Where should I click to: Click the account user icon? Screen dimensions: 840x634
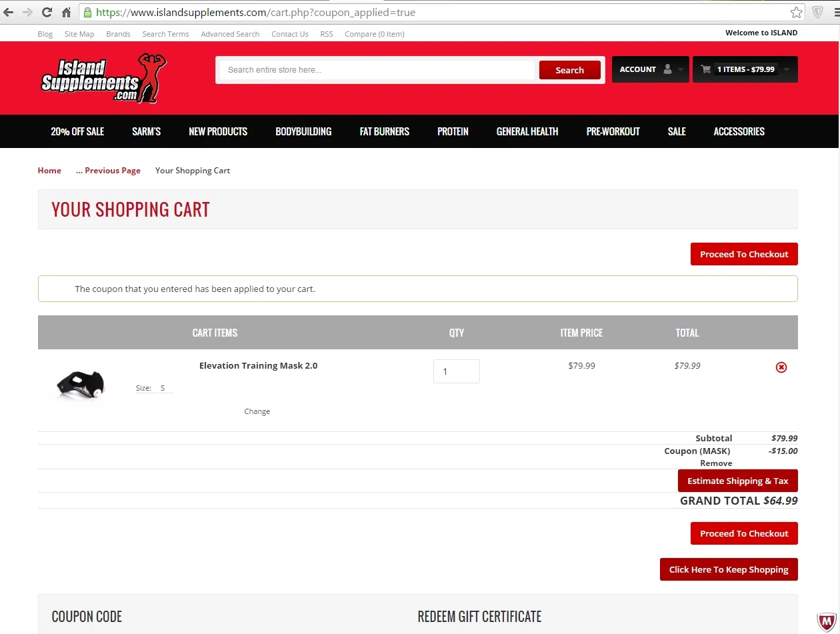(x=667, y=69)
